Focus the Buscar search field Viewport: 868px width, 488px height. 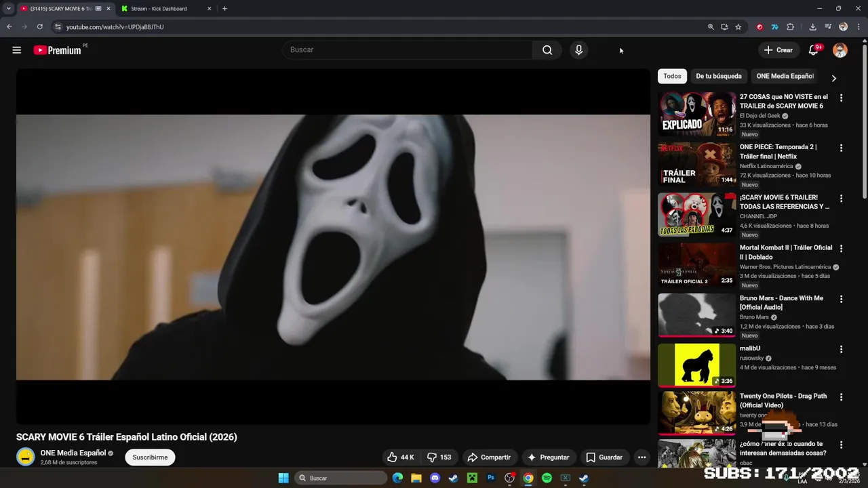click(x=408, y=50)
